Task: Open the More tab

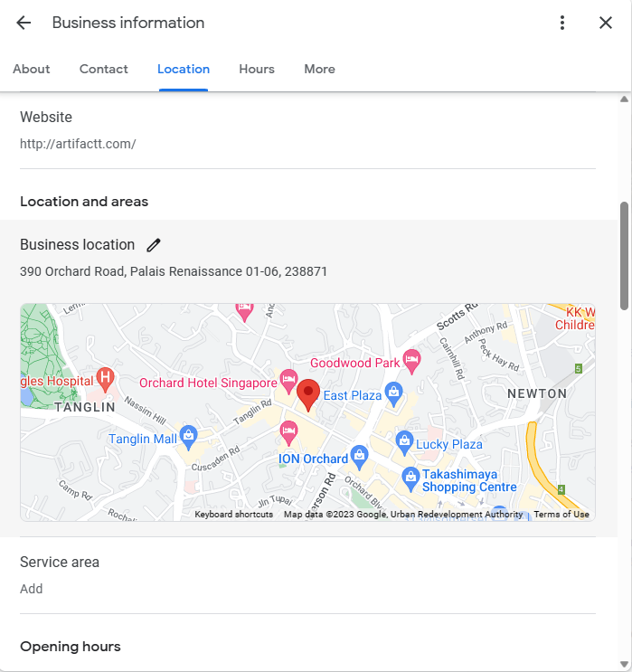Action: tap(320, 69)
